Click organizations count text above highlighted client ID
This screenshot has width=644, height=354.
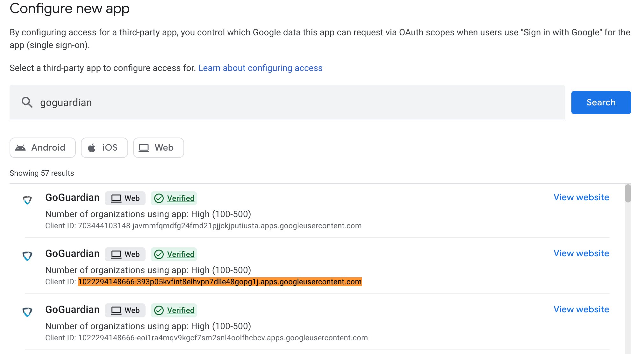tap(148, 270)
